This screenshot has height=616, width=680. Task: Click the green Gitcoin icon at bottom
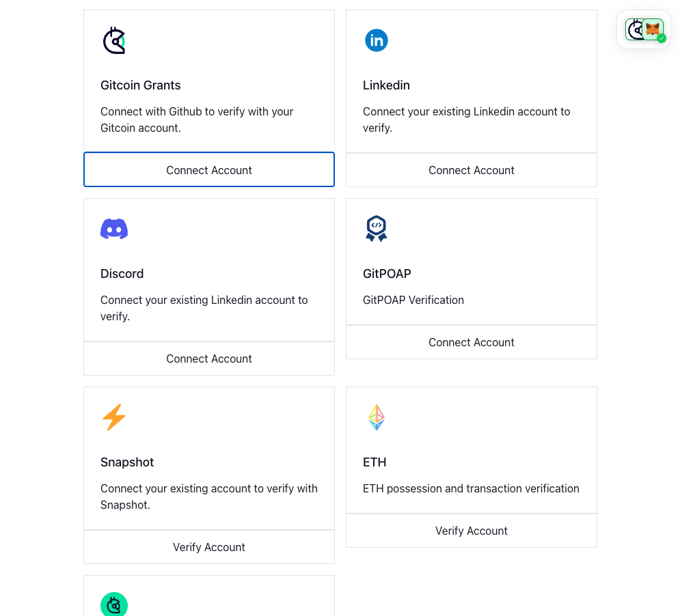pyautogui.click(x=114, y=605)
